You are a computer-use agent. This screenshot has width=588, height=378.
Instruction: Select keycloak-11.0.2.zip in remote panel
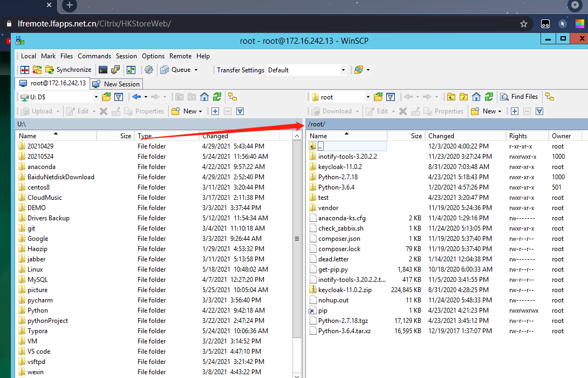pos(345,290)
